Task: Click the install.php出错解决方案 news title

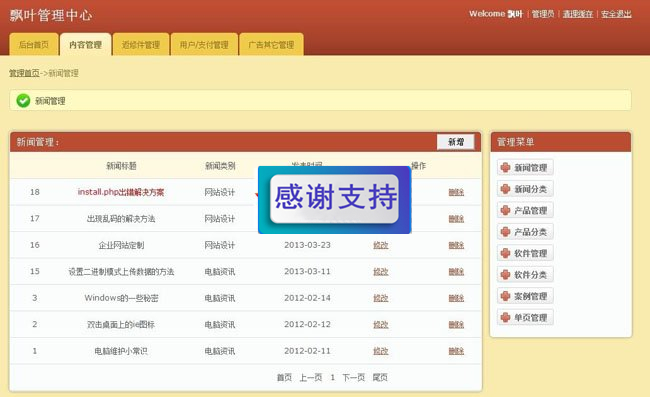Action: 121,192
